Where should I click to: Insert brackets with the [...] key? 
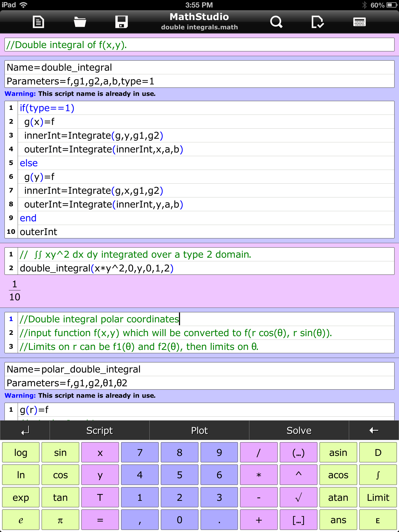[298, 520]
